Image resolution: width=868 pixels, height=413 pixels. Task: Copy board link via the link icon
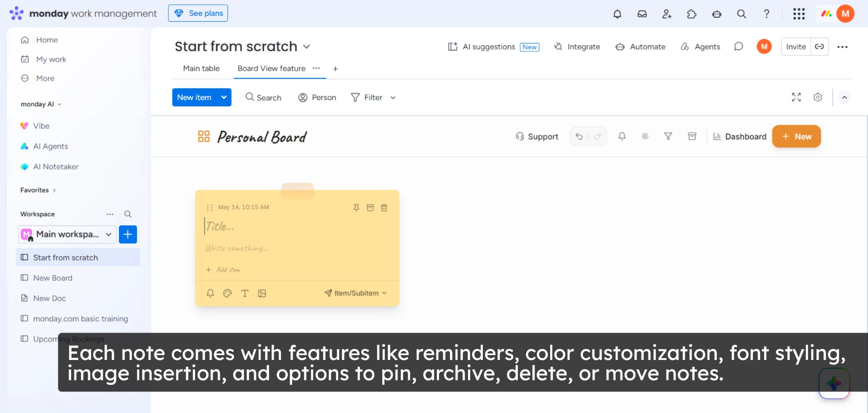click(819, 47)
